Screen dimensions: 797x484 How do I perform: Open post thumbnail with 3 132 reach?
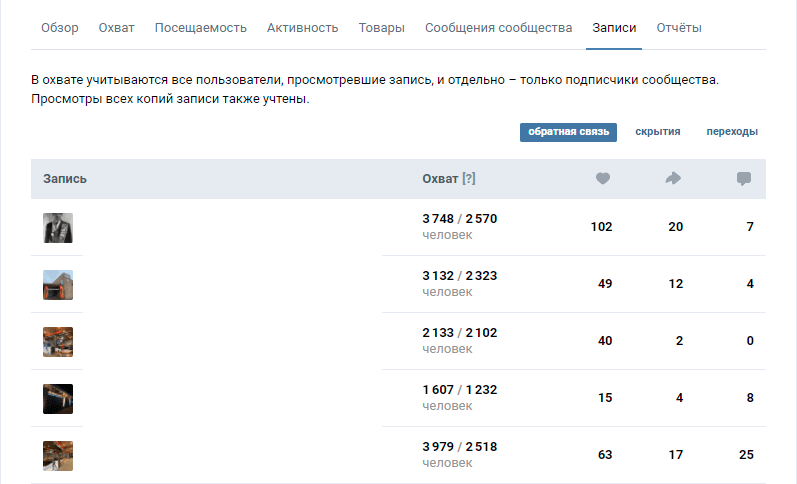[58, 285]
